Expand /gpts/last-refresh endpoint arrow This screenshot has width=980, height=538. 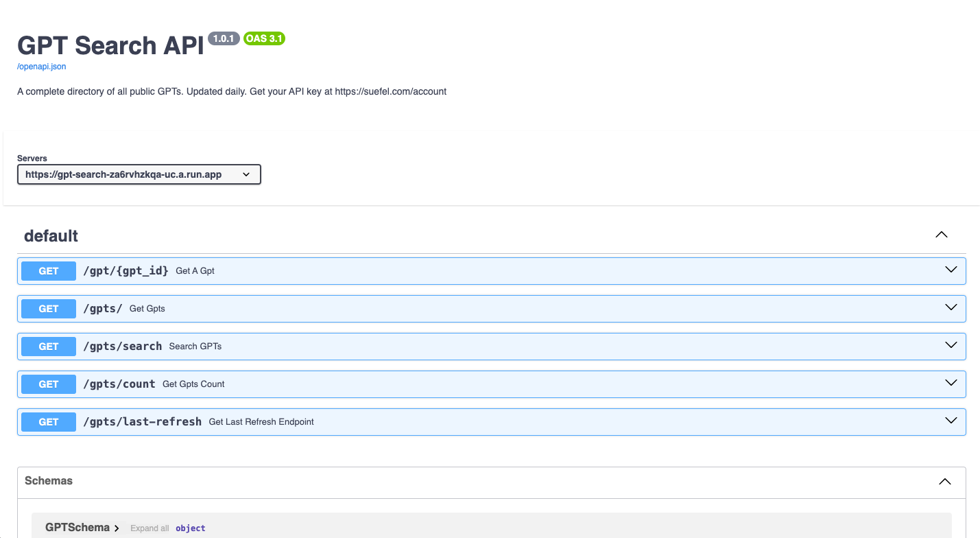pos(951,421)
